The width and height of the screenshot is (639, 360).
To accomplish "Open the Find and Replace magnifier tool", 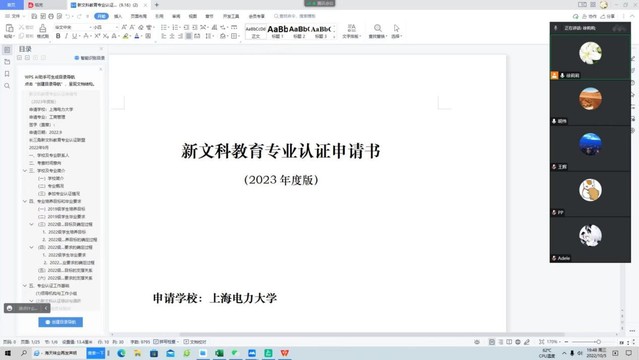I will tap(377, 31).
